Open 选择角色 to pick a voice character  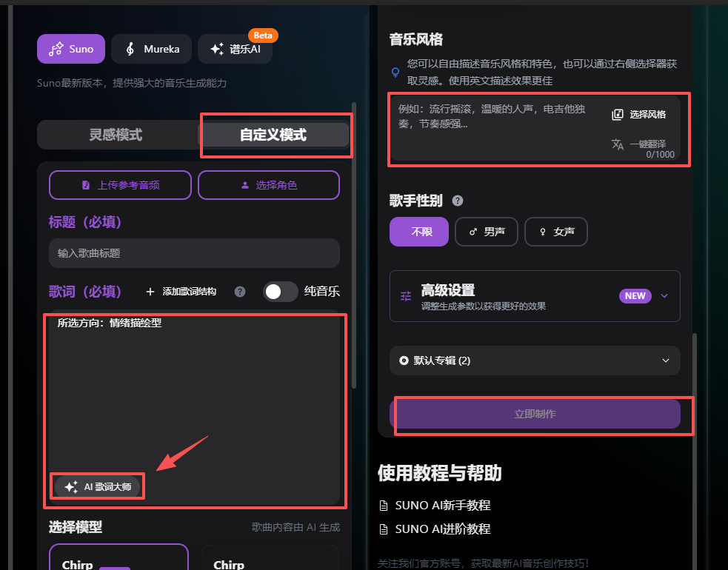(x=268, y=185)
